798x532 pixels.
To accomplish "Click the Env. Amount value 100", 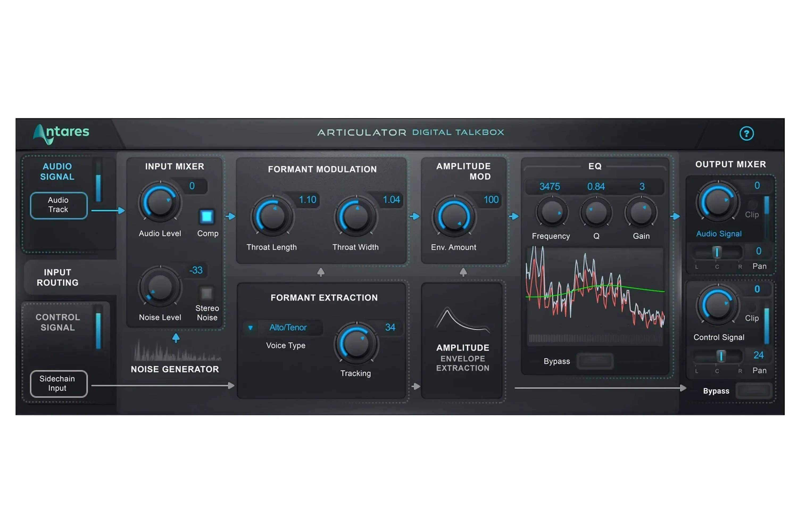I will 491,199.
